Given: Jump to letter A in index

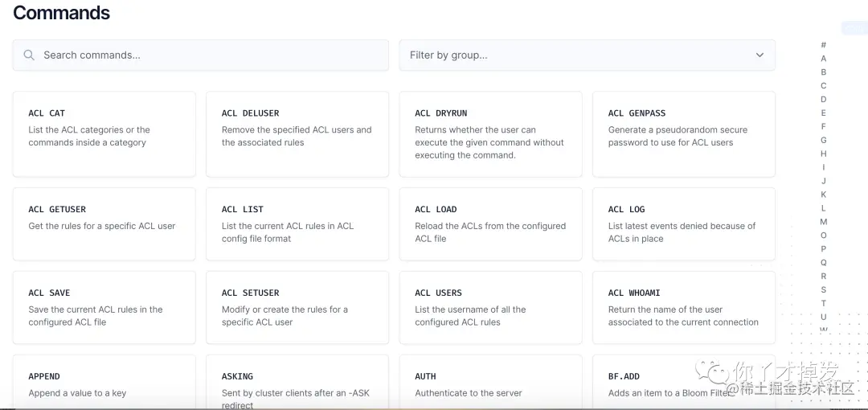Looking at the screenshot, I should (x=824, y=58).
